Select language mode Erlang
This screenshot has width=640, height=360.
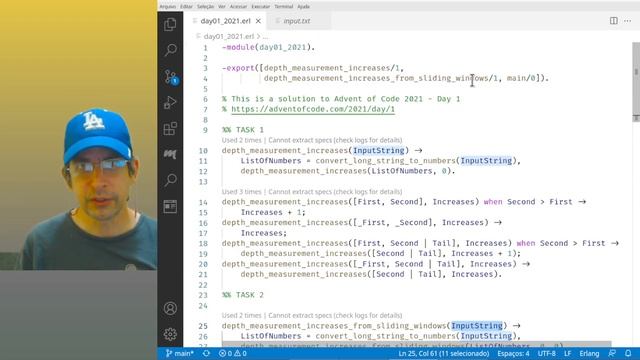click(589, 353)
